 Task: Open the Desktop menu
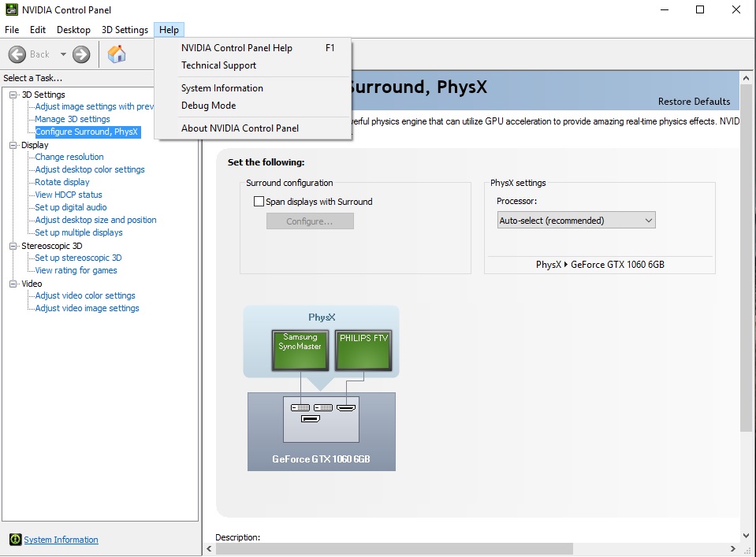tap(73, 30)
